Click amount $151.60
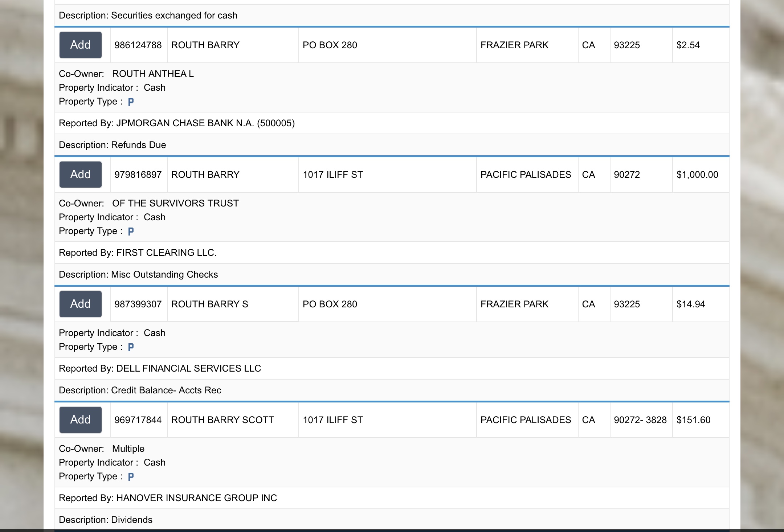This screenshot has height=532, width=784. point(693,420)
